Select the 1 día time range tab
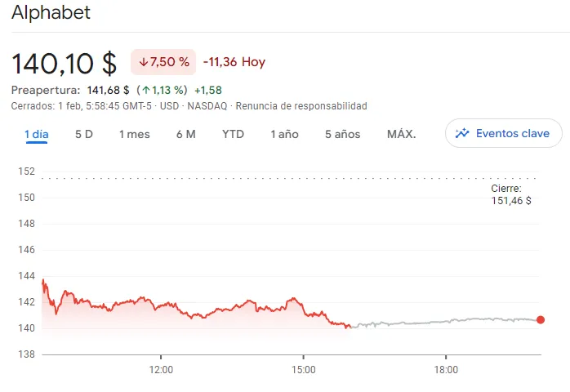This screenshot has width=570, height=392. pos(38,134)
